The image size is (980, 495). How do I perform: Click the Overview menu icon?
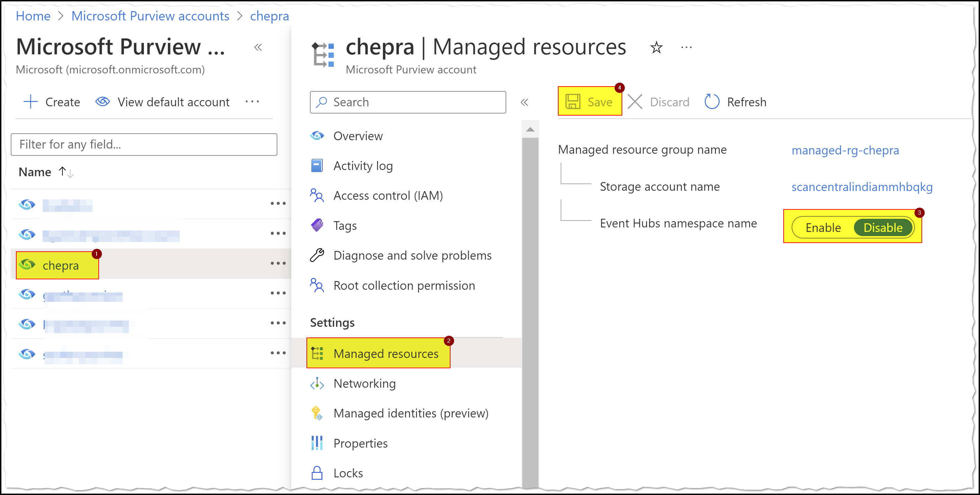(x=317, y=136)
